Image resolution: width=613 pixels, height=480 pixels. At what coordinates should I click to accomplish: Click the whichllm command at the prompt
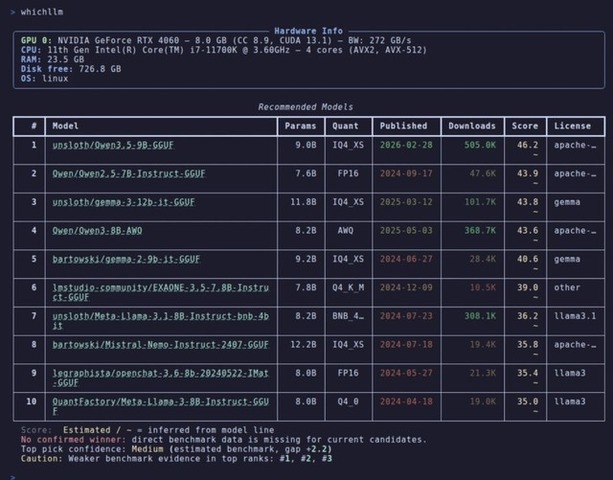42,12
